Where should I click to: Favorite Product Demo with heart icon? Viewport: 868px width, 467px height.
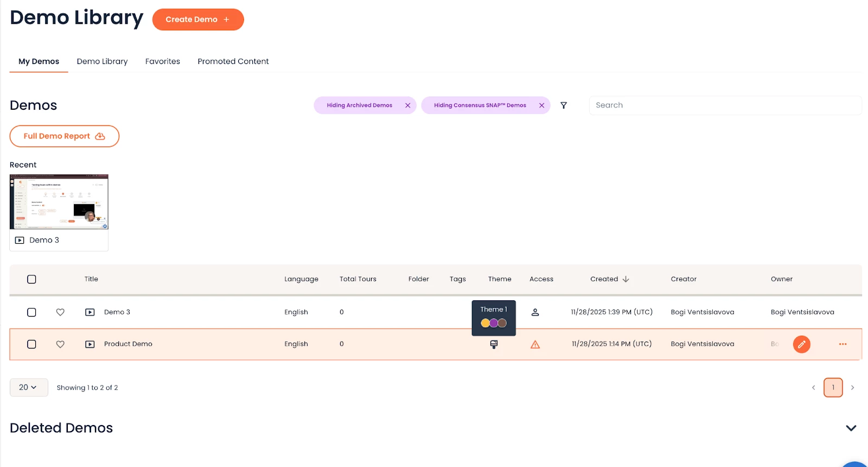pyautogui.click(x=60, y=344)
